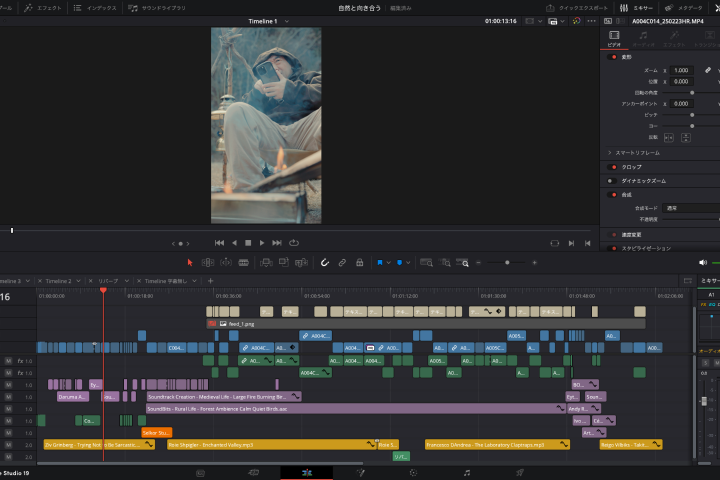Click the speaker volume icon
The image size is (720, 480).
click(x=703, y=263)
